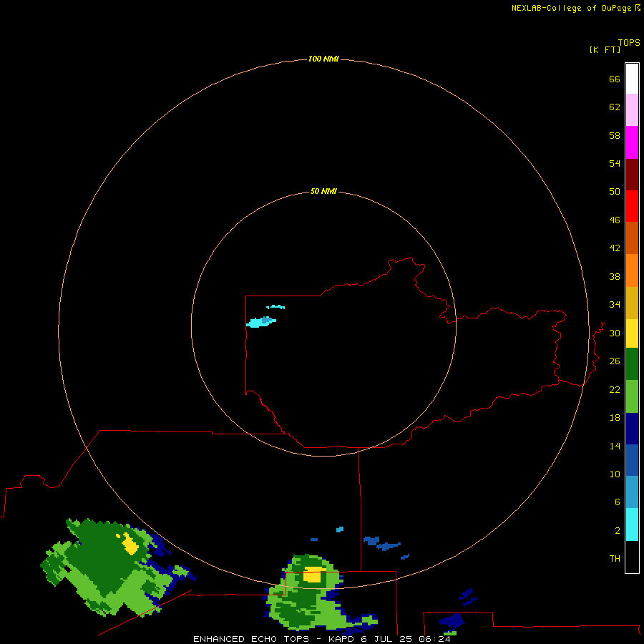The width and height of the screenshot is (644, 644).
Task: Click the light blue legend swatch near 6
Action: pos(632,492)
